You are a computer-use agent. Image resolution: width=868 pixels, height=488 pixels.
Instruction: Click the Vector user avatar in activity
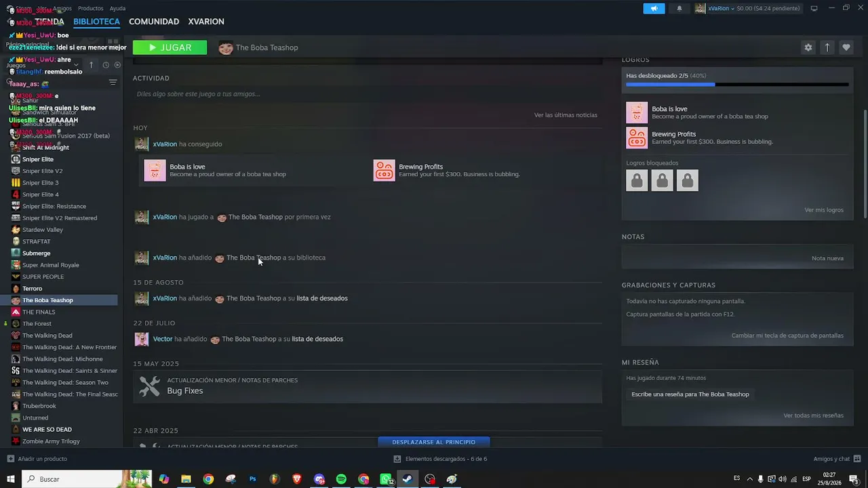click(141, 339)
